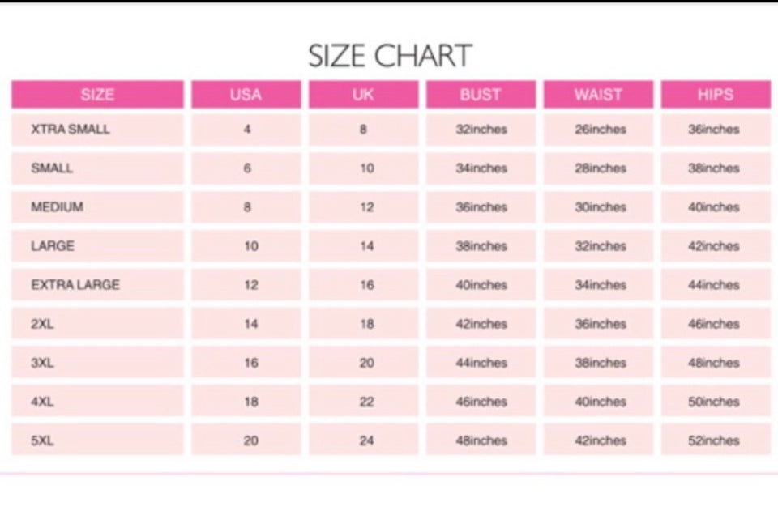Click the 26inches waist cell
Image resolution: width=778 pixels, height=532 pixels.
point(601,130)
